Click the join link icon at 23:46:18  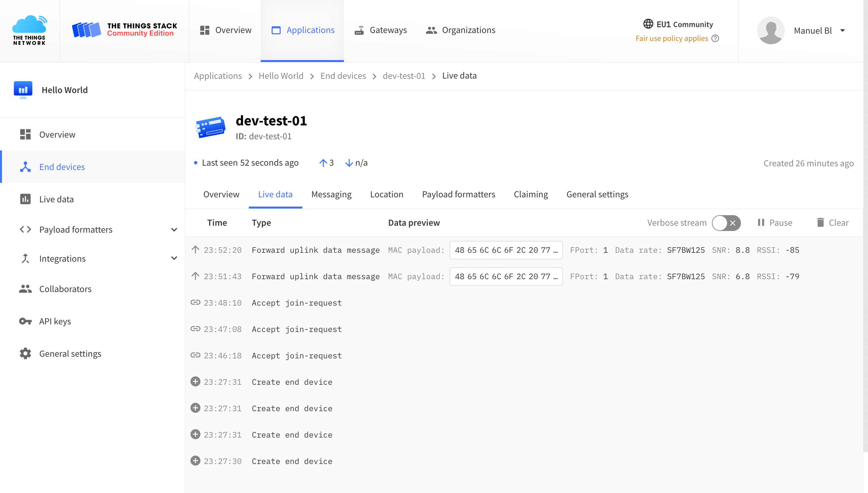(x=195, y=355)
